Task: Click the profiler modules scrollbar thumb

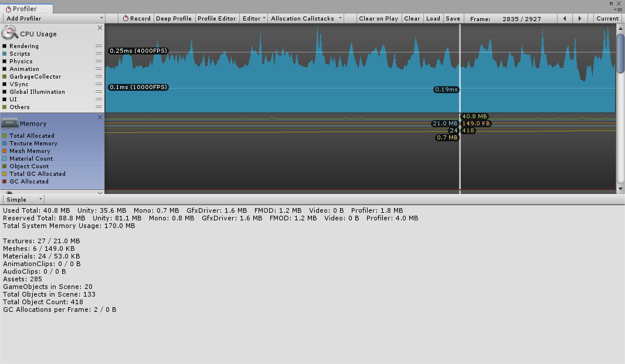Action: 620,54
